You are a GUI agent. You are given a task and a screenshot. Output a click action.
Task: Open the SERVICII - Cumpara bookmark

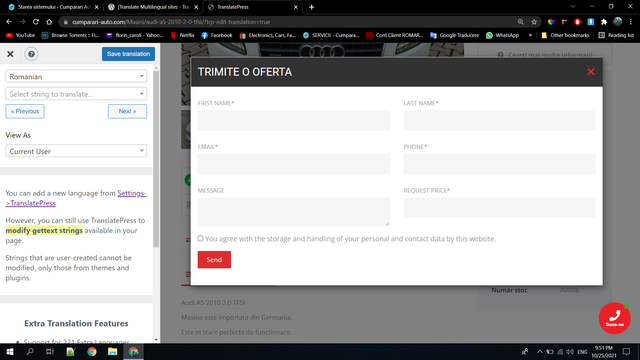[331, 36]
